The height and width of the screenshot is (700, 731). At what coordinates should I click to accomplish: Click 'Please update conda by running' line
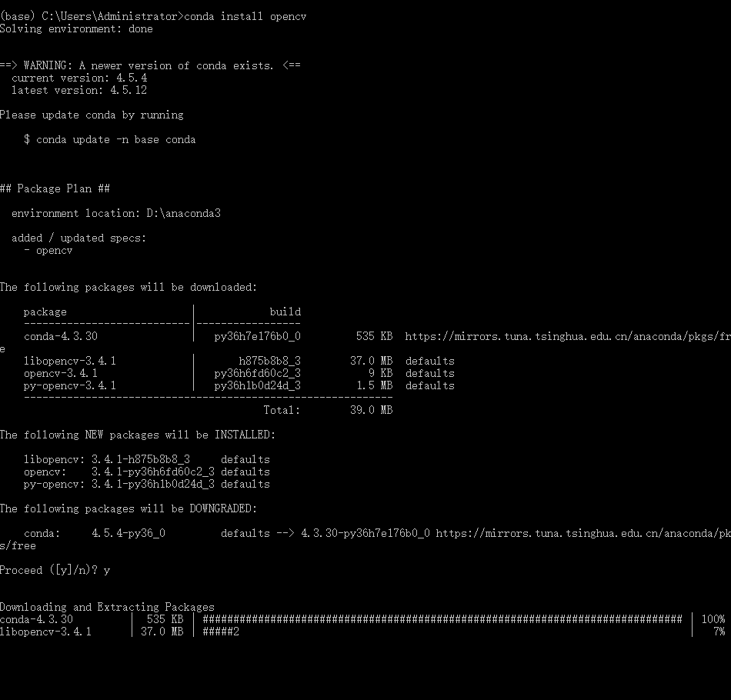click(x=92, y=115)
